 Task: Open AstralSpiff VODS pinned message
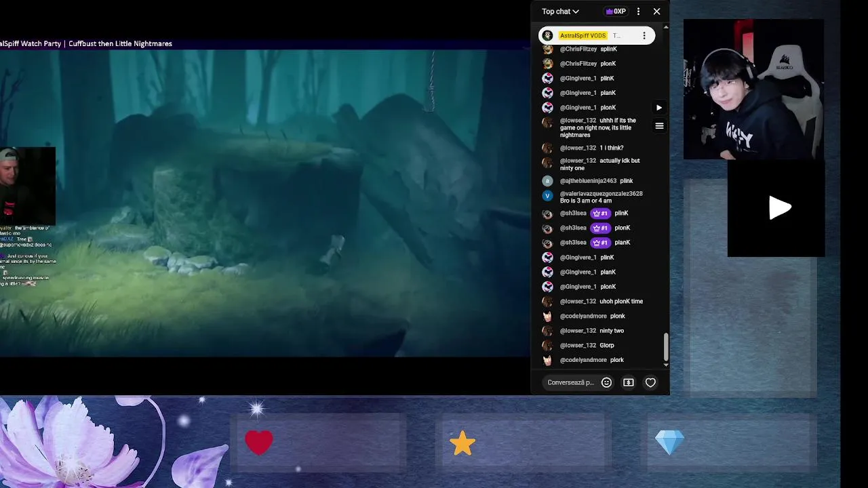tap(597, 35)
